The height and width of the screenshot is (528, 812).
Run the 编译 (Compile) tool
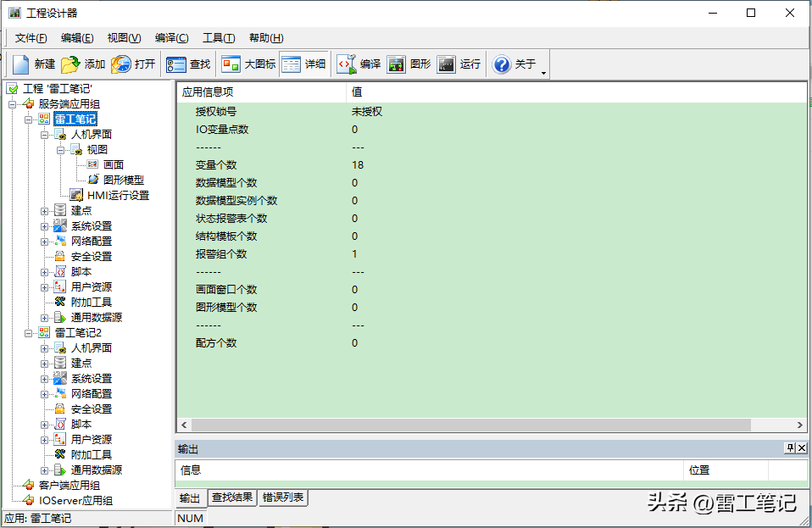point(347,64)
